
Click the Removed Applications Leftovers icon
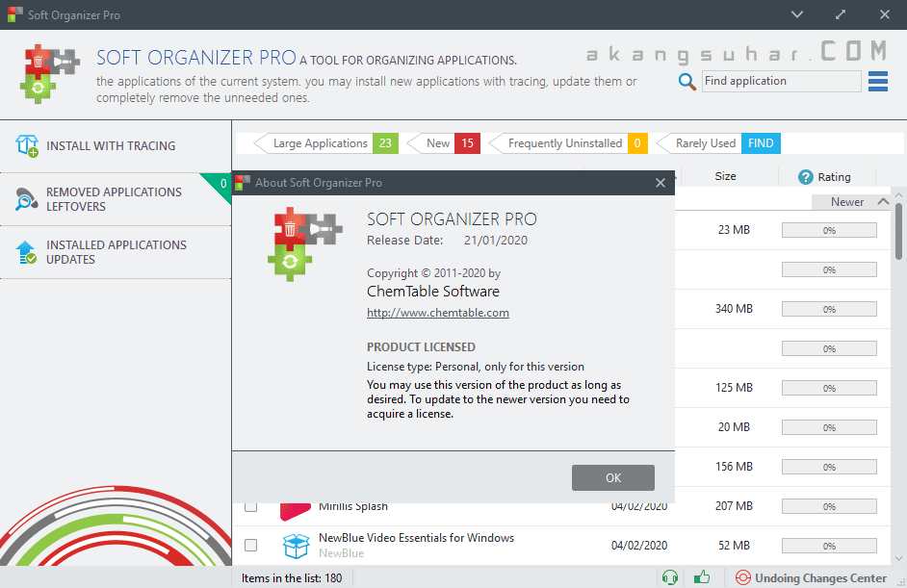(27, 199)
